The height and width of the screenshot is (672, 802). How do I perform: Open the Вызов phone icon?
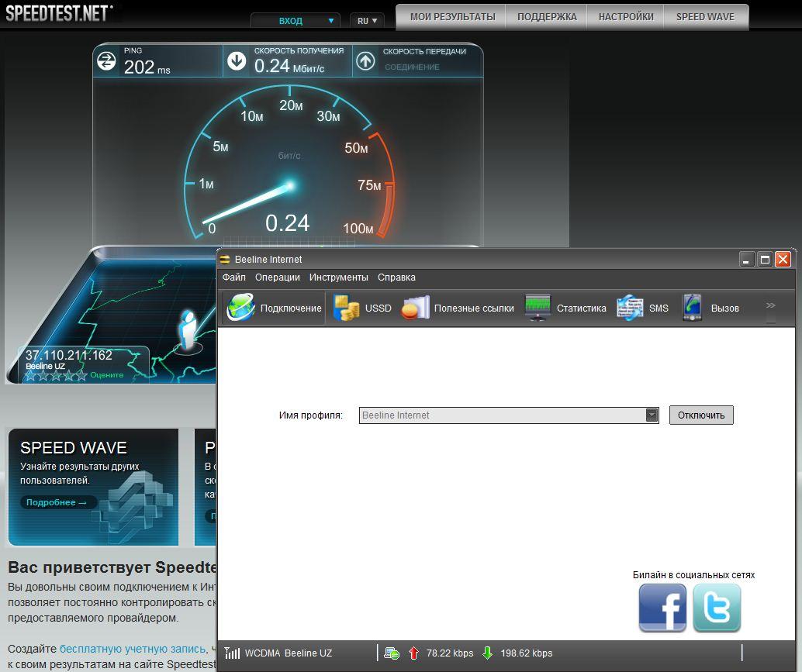(x=692, y=308)
